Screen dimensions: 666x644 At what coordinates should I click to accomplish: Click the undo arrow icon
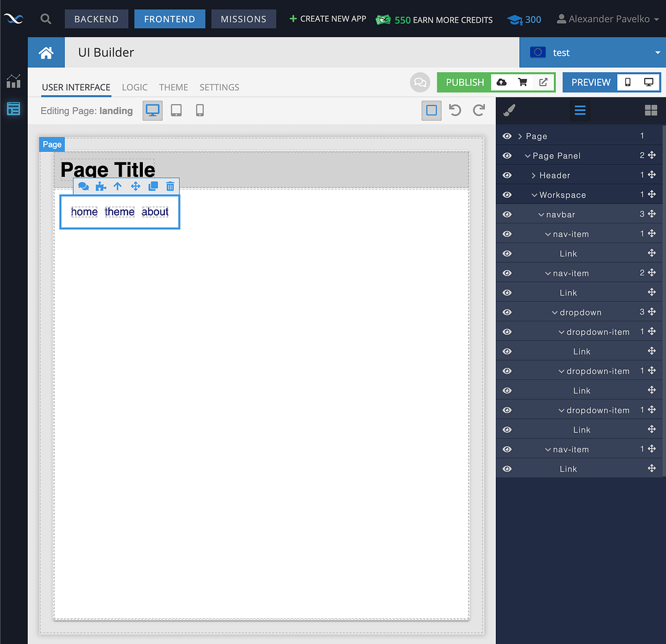(455, 110)
